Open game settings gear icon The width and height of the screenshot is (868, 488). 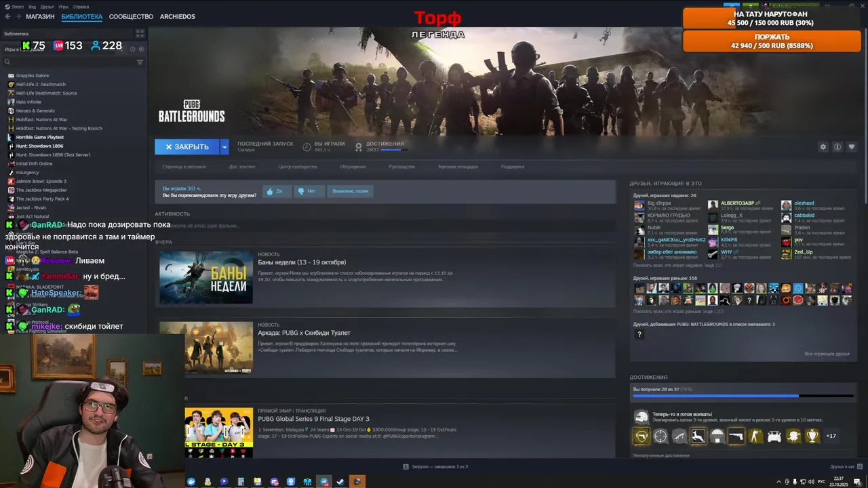823,147
